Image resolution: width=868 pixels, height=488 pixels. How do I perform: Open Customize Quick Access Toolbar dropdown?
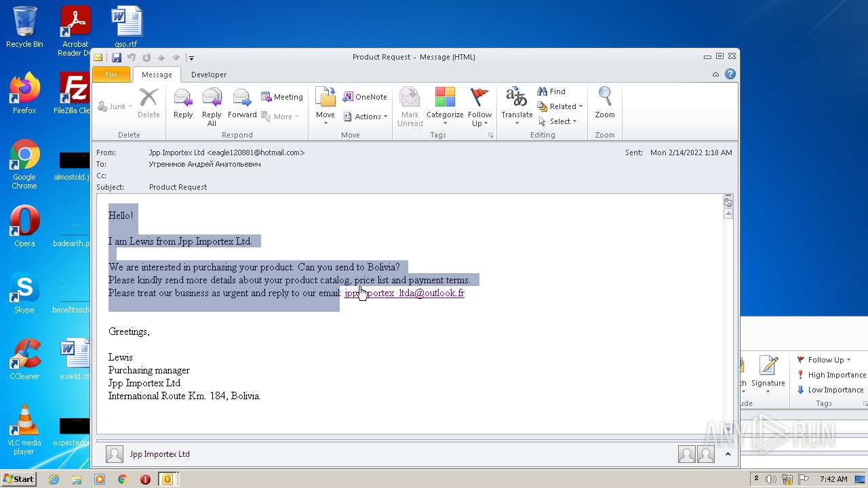click(x=191, y=58)
